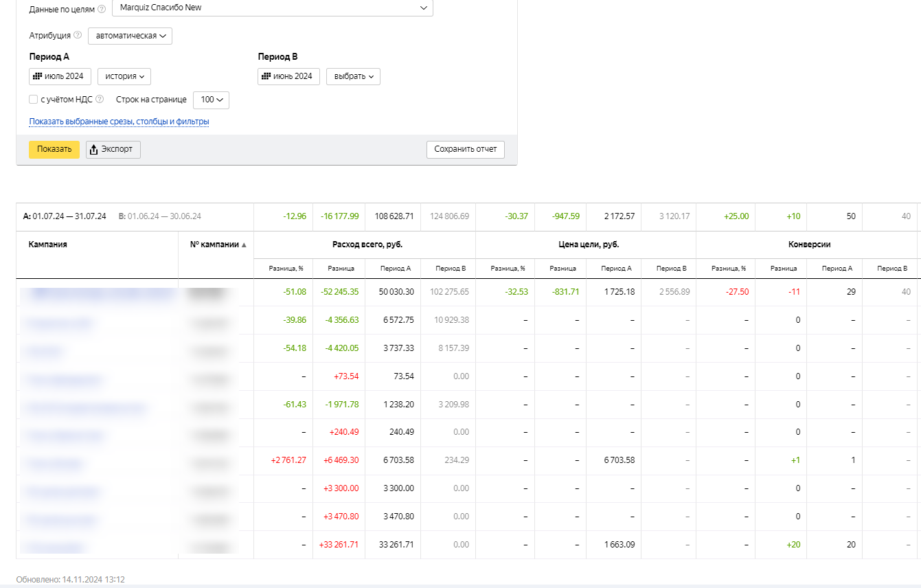The image size is (921, 588).
Task: Click the Сохранить отчет button
Action: pos(466,150)
